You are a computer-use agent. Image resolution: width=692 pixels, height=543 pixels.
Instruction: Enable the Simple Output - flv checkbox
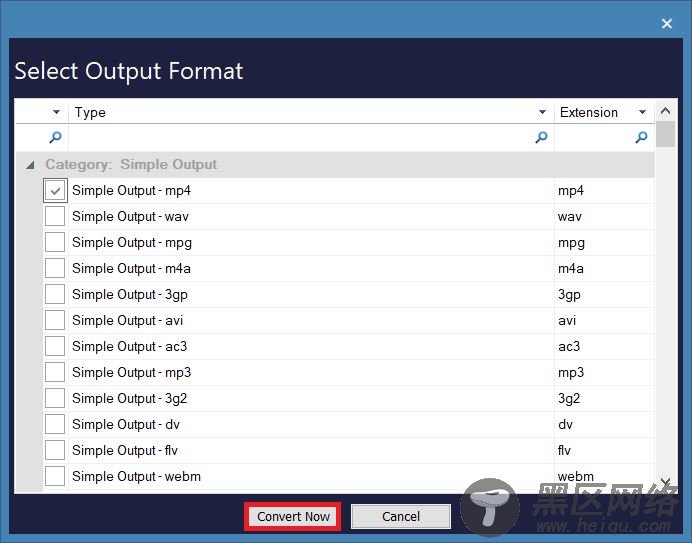[55, 450]
